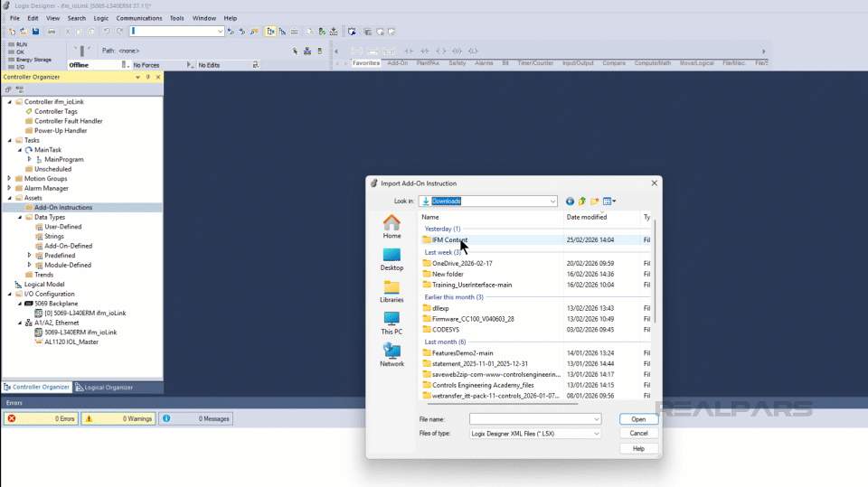Click the New project toolbar icon
868x487 pixels.
[x=12, y=32]
